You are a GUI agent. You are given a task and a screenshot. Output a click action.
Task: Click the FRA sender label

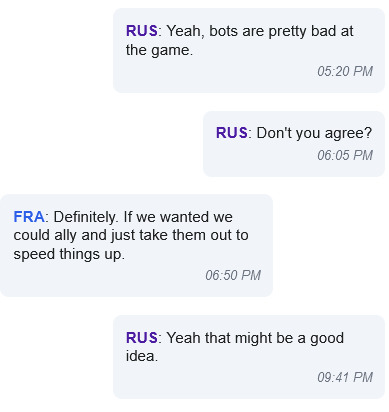29,217
